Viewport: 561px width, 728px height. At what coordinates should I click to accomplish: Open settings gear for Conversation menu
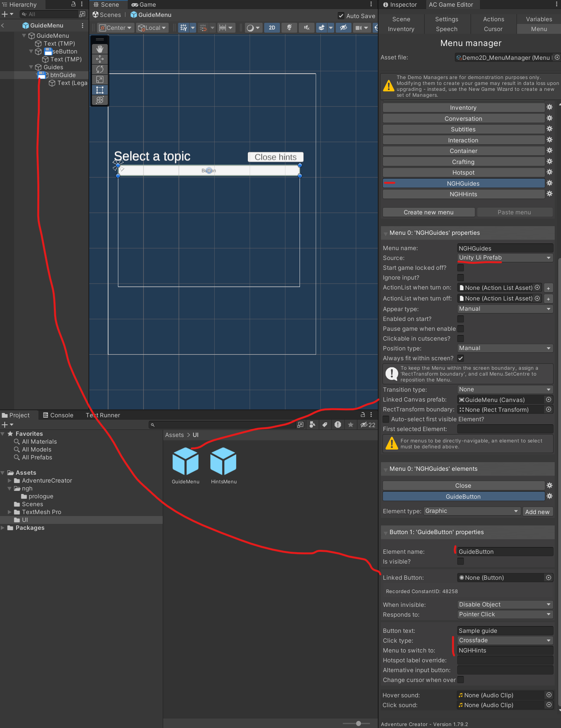[550, 118]
